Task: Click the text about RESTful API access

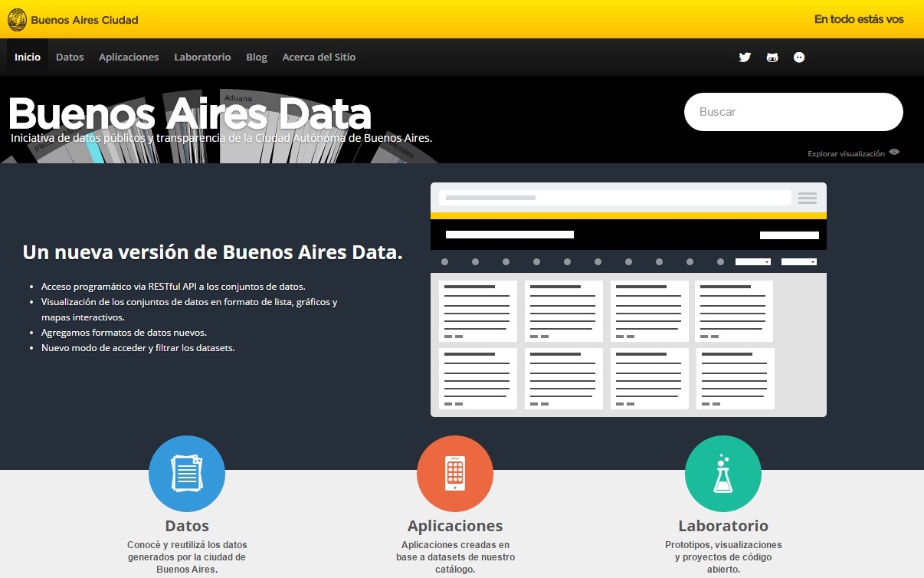Action: pos(173,286)
